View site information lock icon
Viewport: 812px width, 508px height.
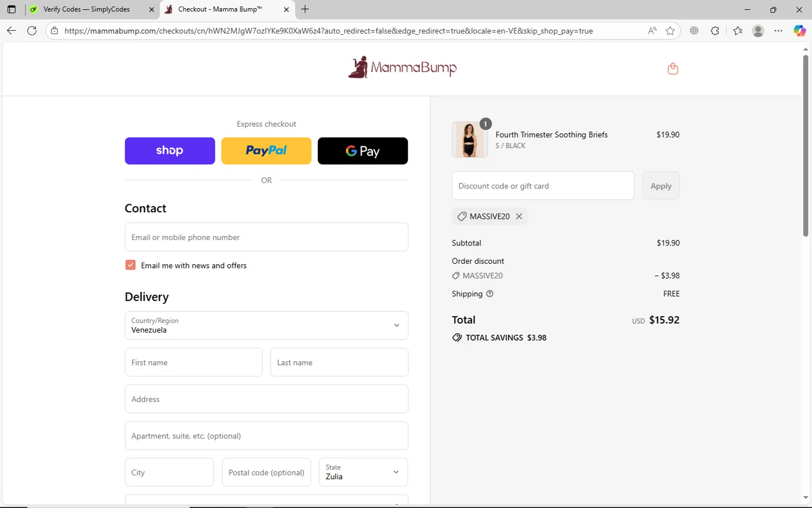click(x=54, y=31)
